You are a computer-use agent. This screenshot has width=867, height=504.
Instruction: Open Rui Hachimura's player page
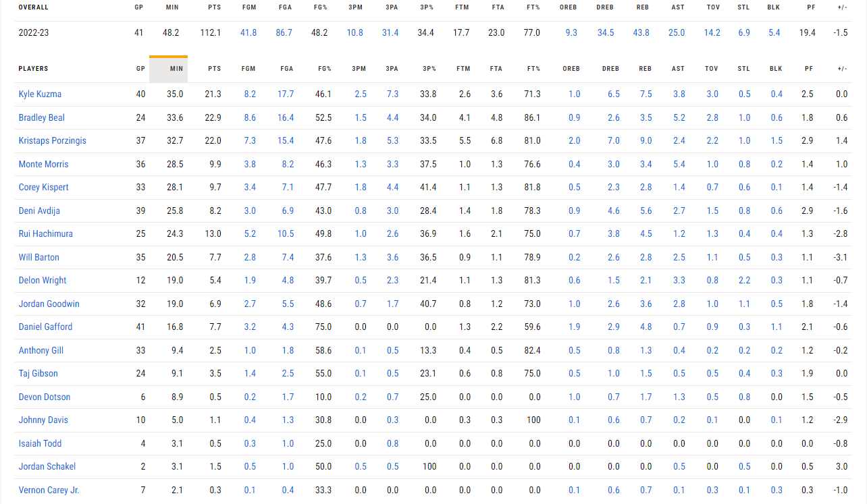pyautogui.click(x=45, y=234)
